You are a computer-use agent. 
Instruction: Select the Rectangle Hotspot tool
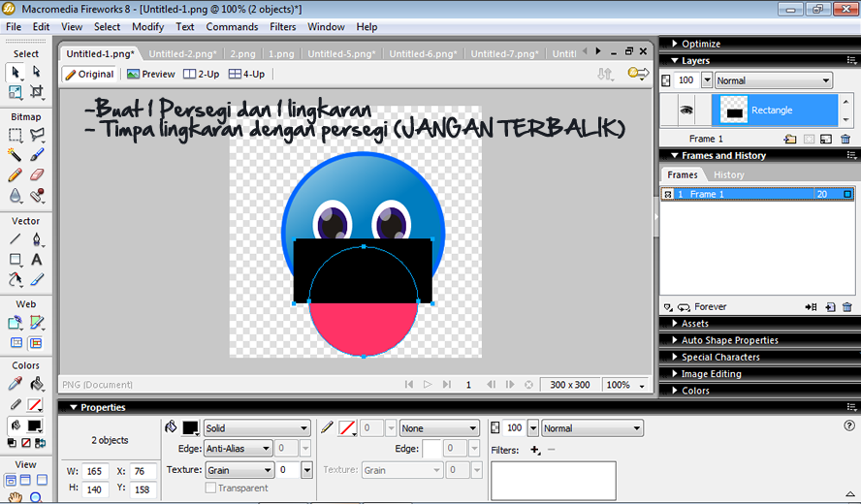tap(16, 323)
